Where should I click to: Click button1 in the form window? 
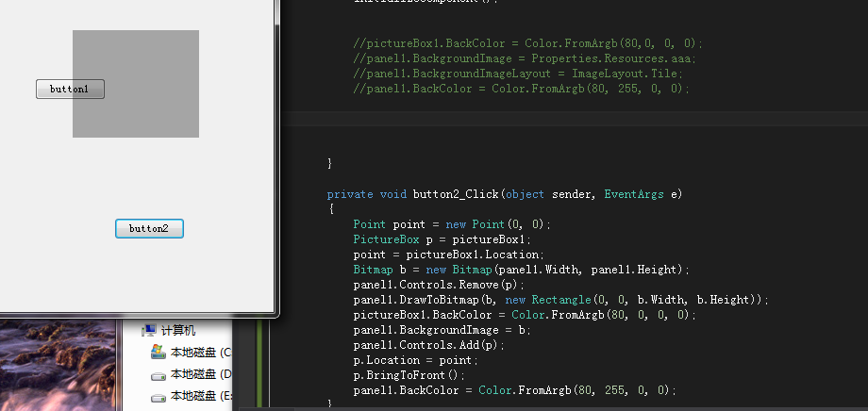click(x=71, y=89)
